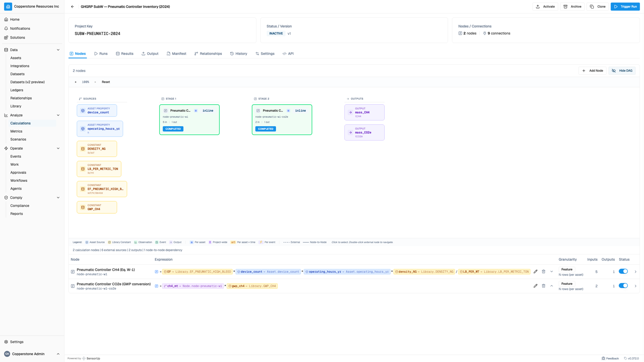Expand the Copperstone Admin user menu chevron
The image size is (644, 362).
click(x=58, y=354)
